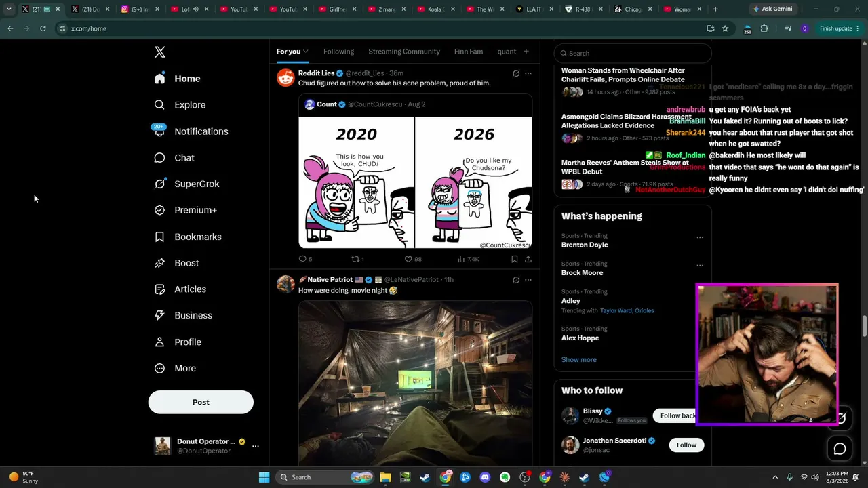Screen dimensions: 868x488
Task: Click the page vertical scrollbar thumb
Action: coord(864,325)
